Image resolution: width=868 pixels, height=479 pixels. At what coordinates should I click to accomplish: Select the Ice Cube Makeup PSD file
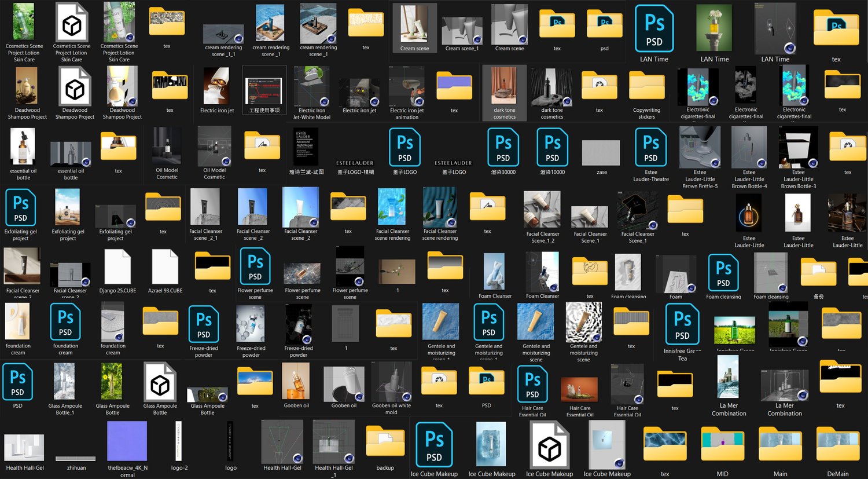point(434,445)
